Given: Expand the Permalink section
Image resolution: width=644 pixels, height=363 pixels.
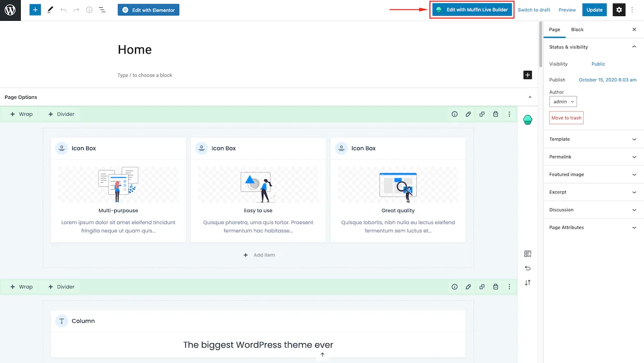Looking at the screenshot, I should 593,157.
